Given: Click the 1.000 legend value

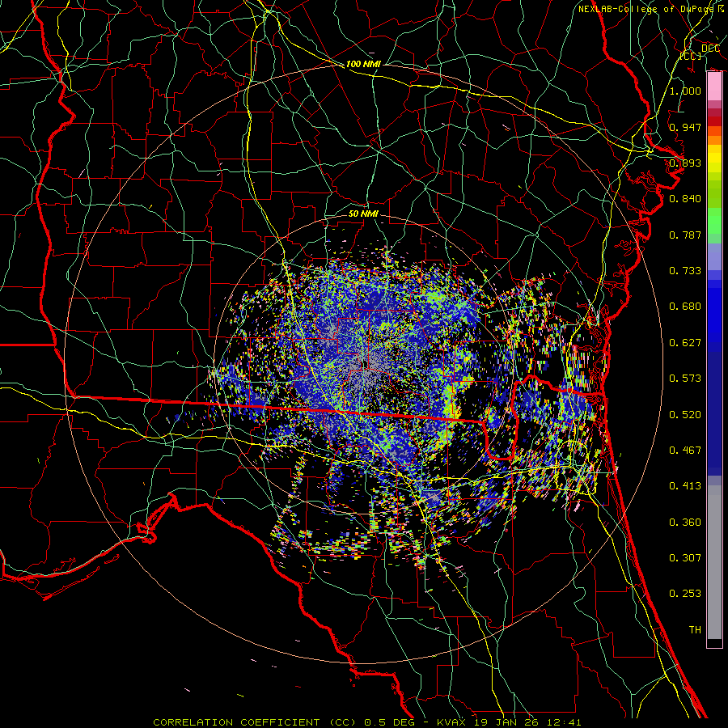Looking at the screenshot, I should pyautogui.click(x=685, y=91).
